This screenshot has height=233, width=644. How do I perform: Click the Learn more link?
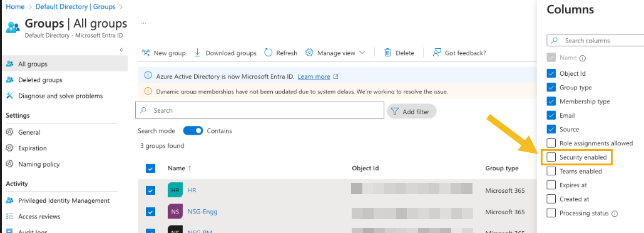[314, 76]
